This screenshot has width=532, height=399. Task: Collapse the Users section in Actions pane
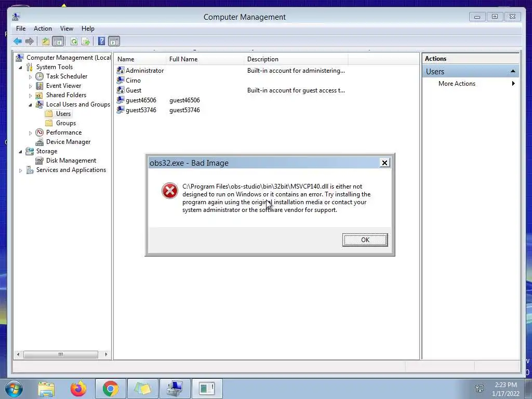pos(513,71)
